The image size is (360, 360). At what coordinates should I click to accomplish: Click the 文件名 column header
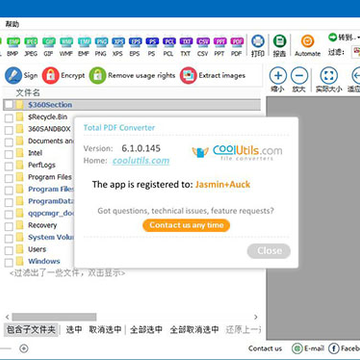(x=28, y=93)
